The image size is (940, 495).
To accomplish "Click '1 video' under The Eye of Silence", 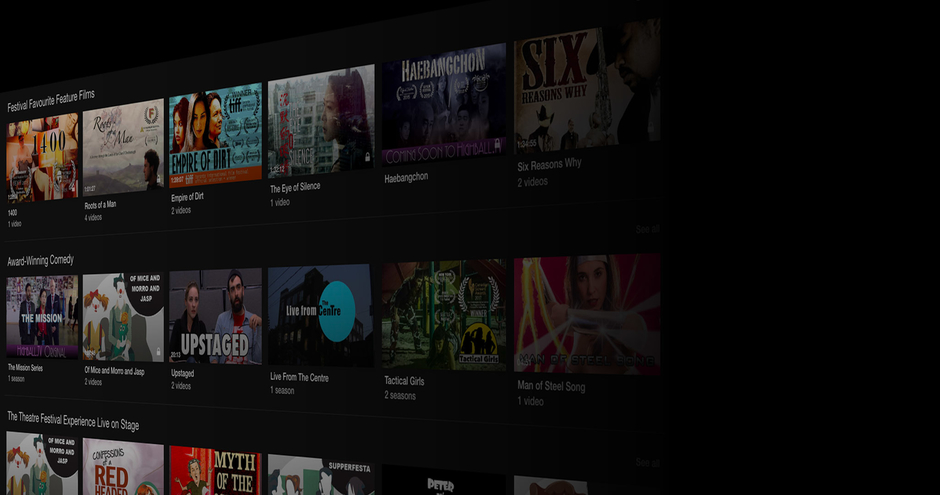I will pos(280,203).
